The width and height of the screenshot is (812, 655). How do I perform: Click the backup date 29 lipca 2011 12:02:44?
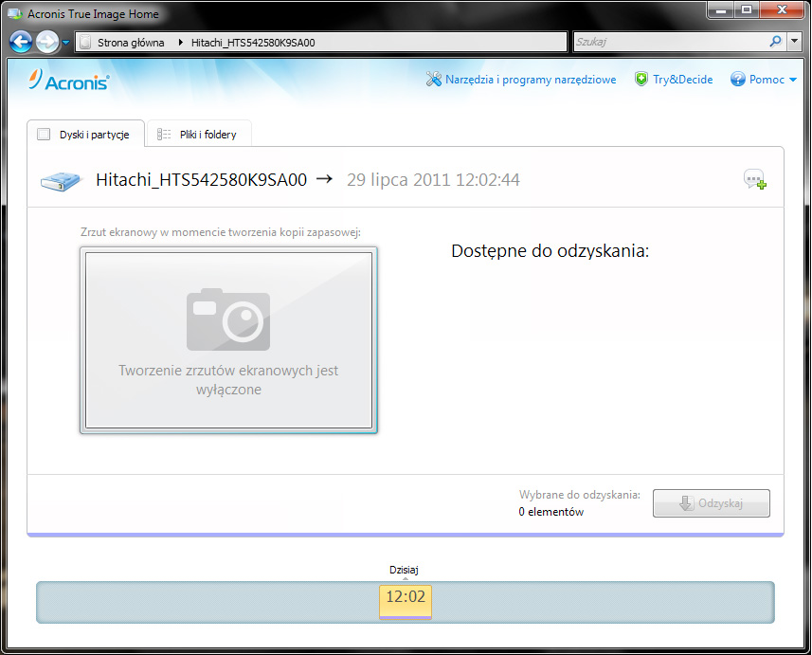(433, 180)
